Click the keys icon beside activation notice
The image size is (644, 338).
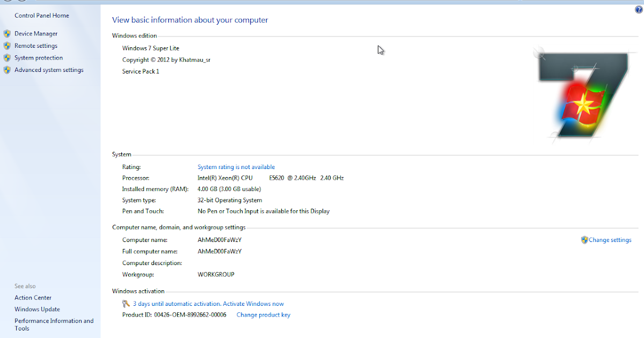(126, 304)
